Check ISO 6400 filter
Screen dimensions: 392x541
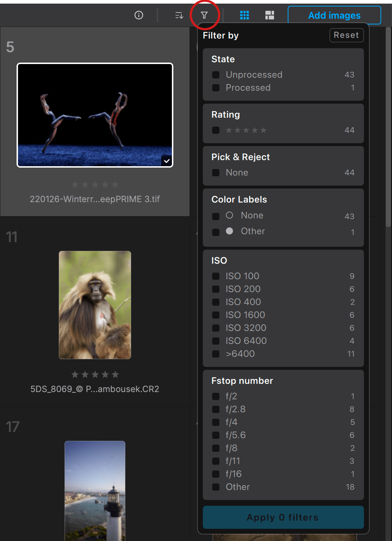coord(216,341)
